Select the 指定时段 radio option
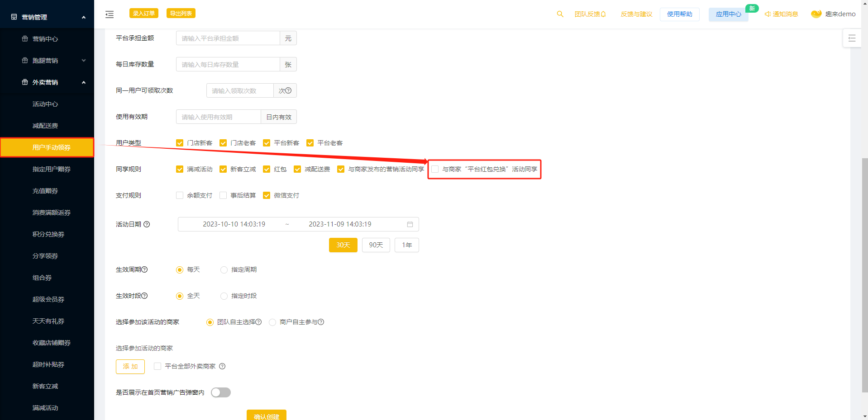Screen dimensions: 868x420 tap(224, 296)
